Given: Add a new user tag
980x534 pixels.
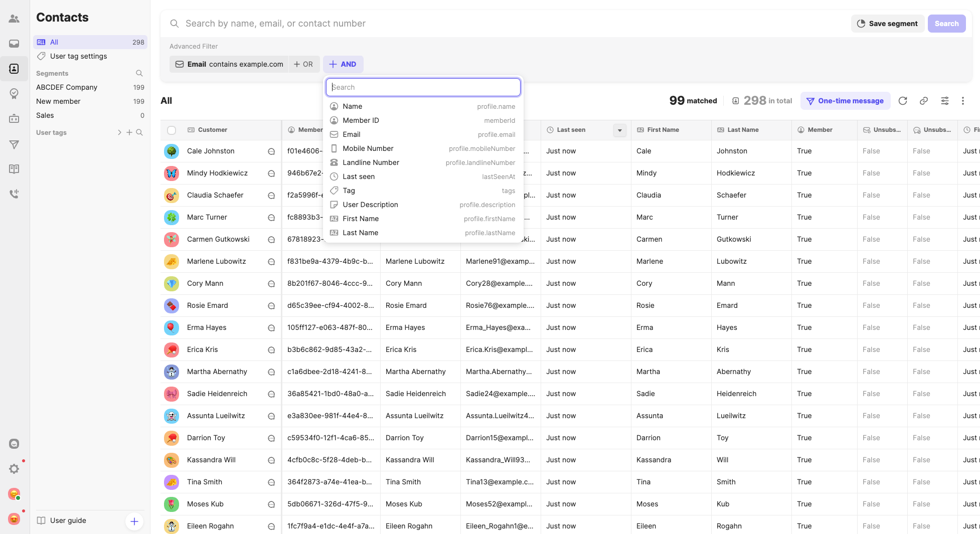Looking at the screenshot, I should [x=129, y=132].
